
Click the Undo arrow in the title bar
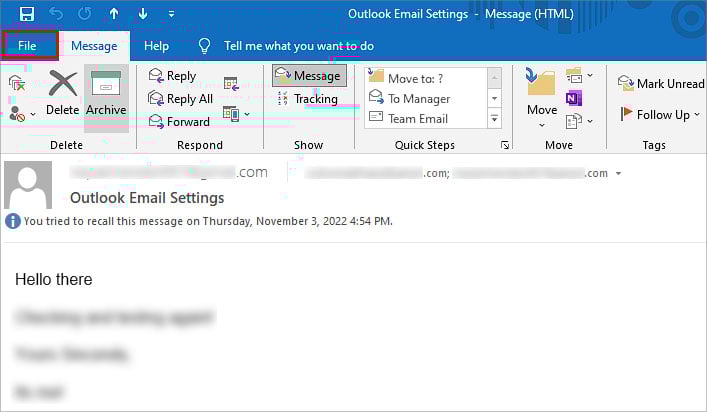pyautogui.click(x=56, y=14)
